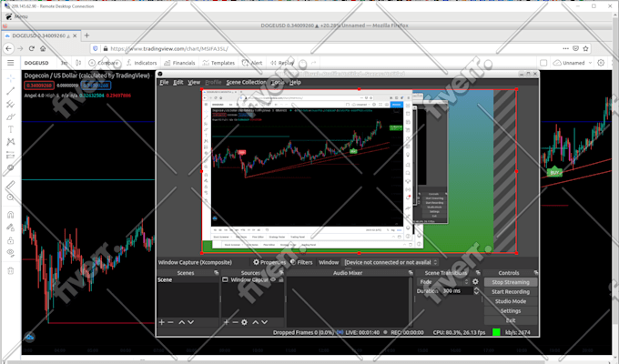619x364 pixels.
Task: Create an Alert from the toolbar
Action: point(252,63)
